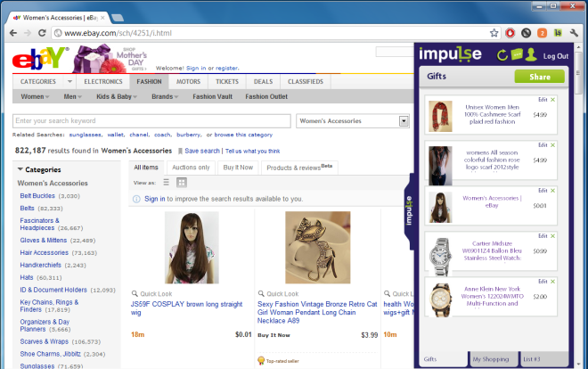Open Scarves & Wraps category link

tap(45, 341)
